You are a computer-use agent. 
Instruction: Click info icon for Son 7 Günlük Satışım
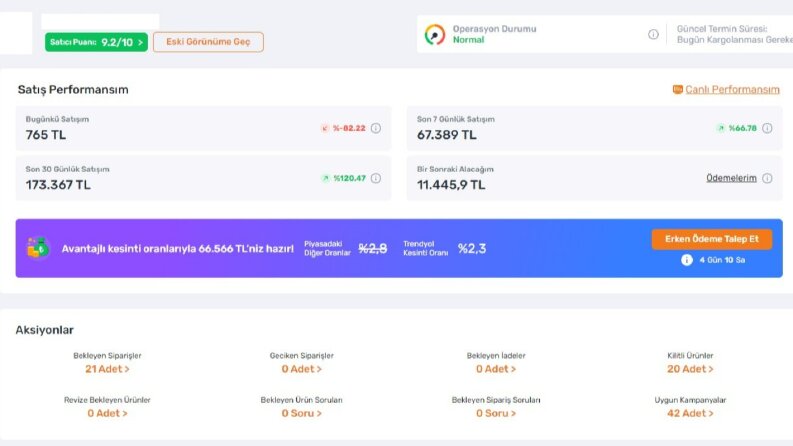click(x=767, y=128)
